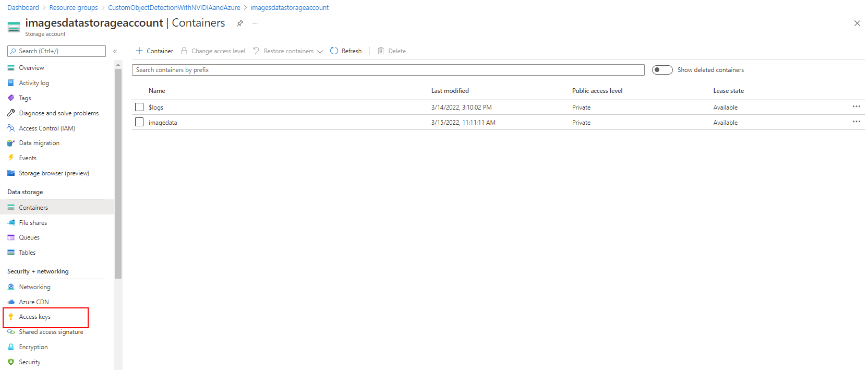
Task: Click the Azure CDN cloud icon
Action: pos(11,302)
